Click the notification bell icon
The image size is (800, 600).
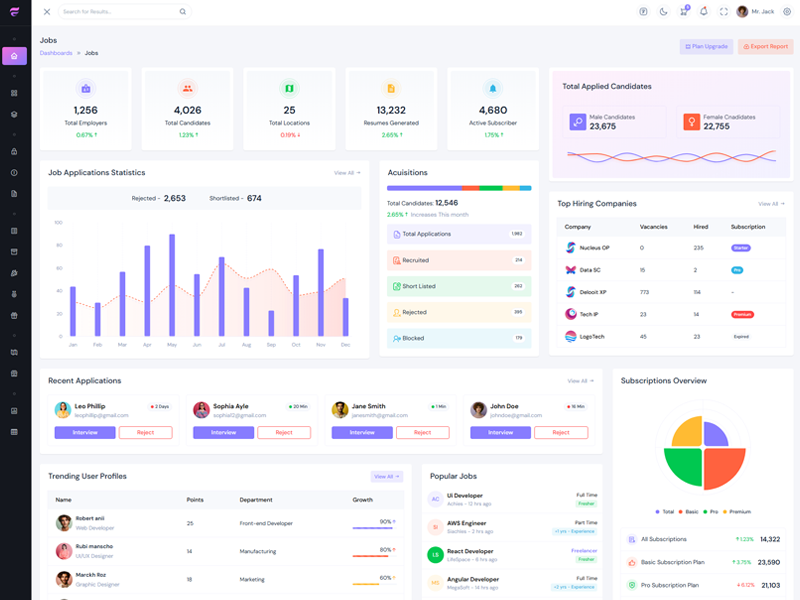click(x=703, y=12)
